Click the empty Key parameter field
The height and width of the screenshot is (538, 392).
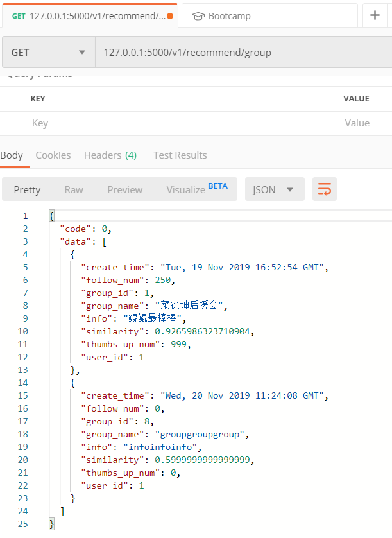tap(180, 123)
